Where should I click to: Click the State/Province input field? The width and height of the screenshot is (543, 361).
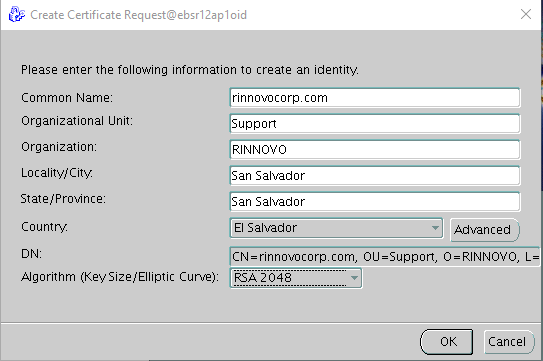pyautogui.click(x=375, y=202)
